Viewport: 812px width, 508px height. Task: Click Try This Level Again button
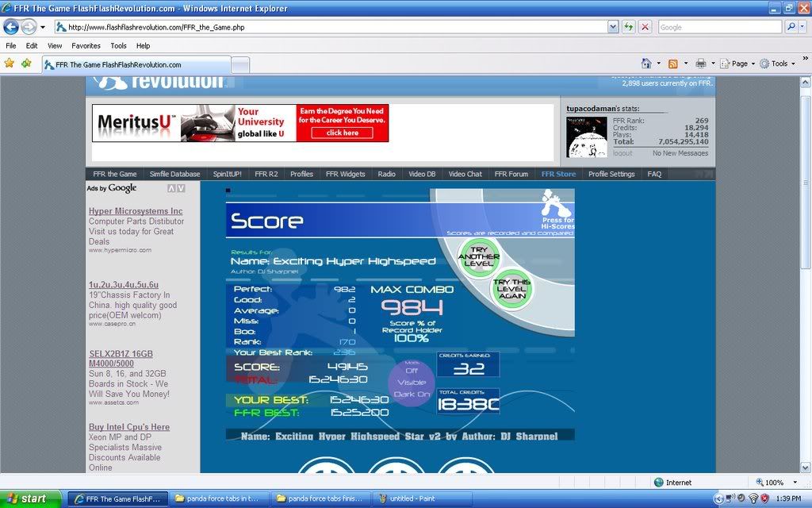tap(511, 289)
